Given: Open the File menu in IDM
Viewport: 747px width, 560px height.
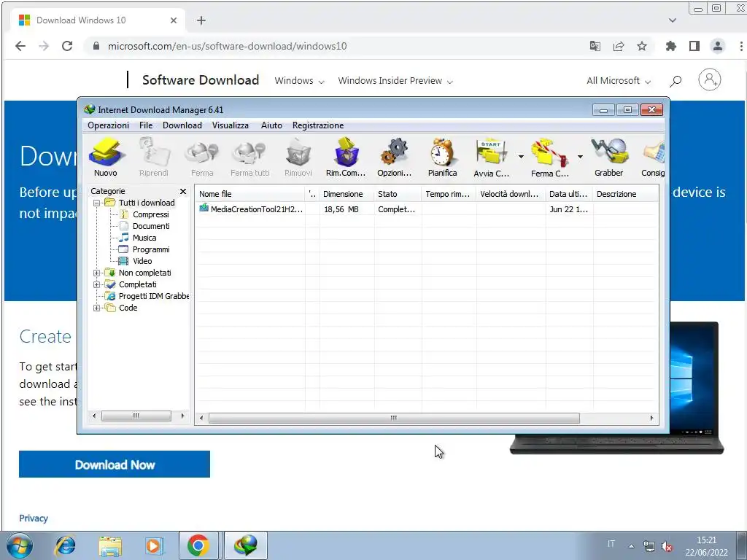Looking at the screenshot, I should [146, 125].
